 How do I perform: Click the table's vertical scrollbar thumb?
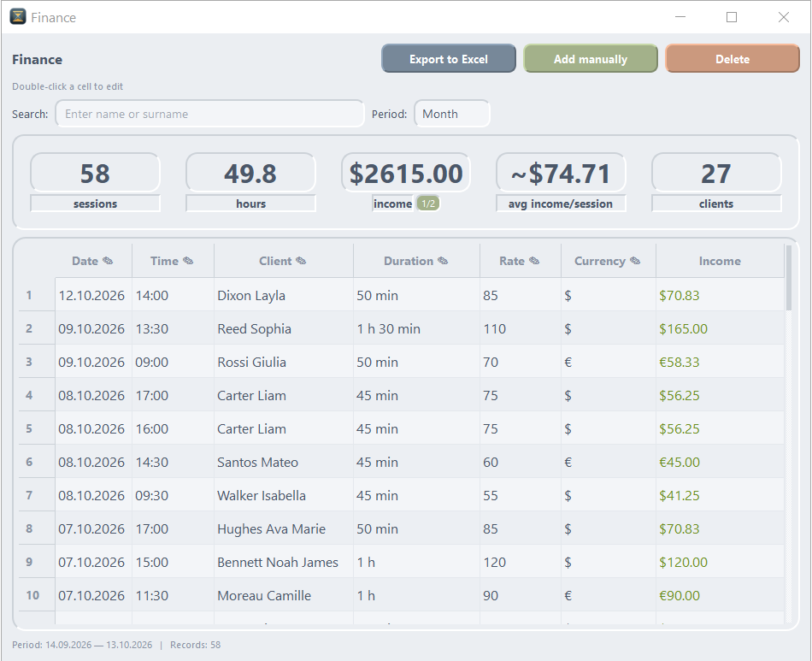789,278
